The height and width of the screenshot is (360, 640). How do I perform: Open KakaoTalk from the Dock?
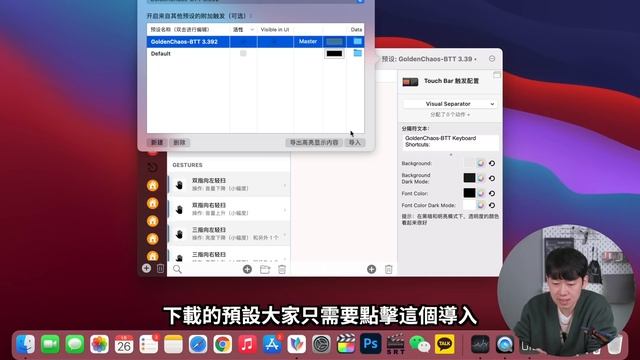[444, 344]
